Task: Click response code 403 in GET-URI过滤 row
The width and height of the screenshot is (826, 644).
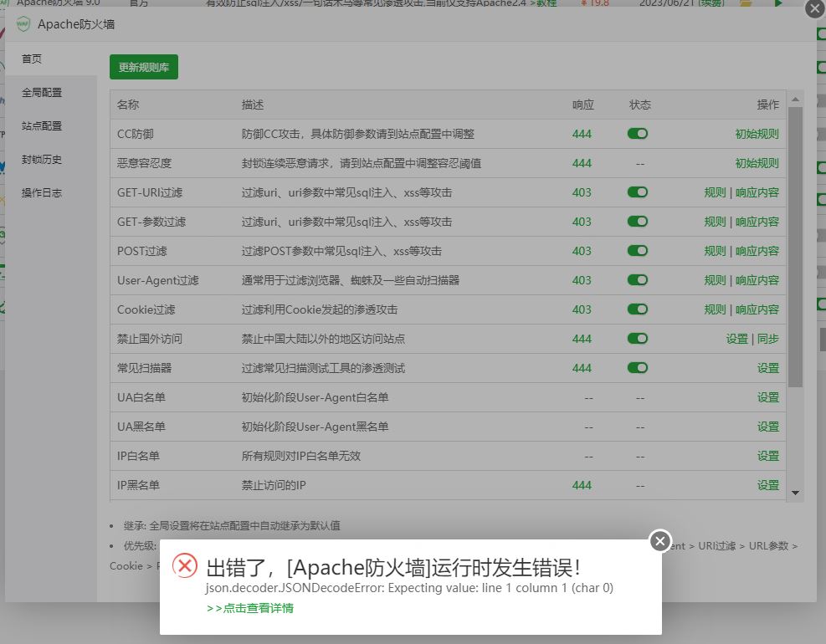Action: (x=582, y=192)
